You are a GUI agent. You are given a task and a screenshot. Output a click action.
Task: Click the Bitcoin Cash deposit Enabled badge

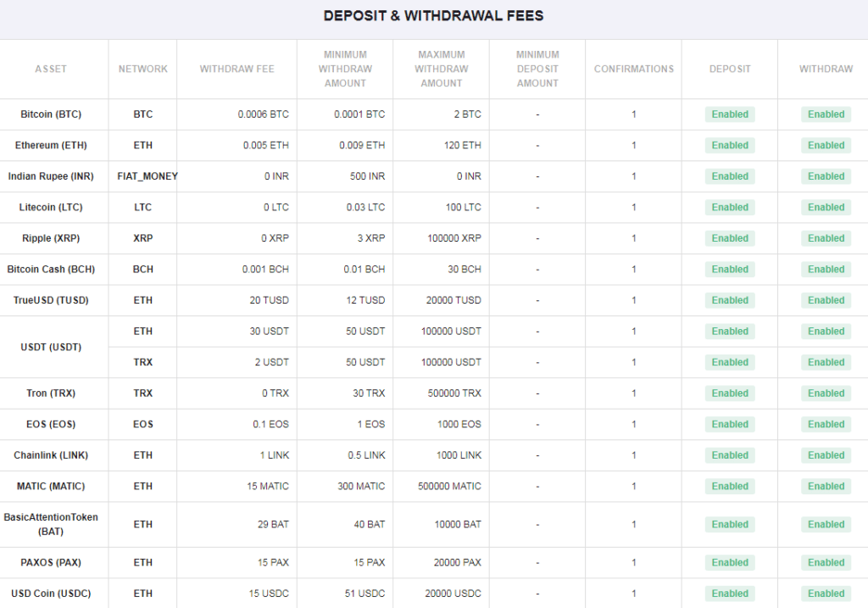[x=730, y=269]
